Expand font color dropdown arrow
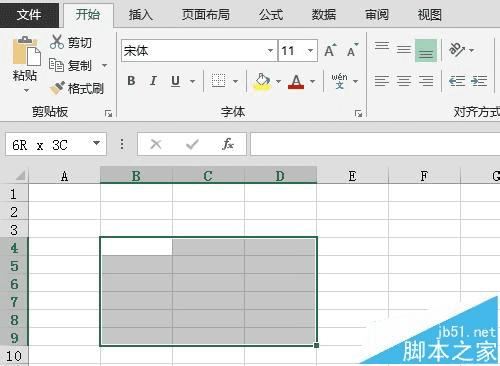The height and width of the screenshot is (366, 500). point(312,81)
